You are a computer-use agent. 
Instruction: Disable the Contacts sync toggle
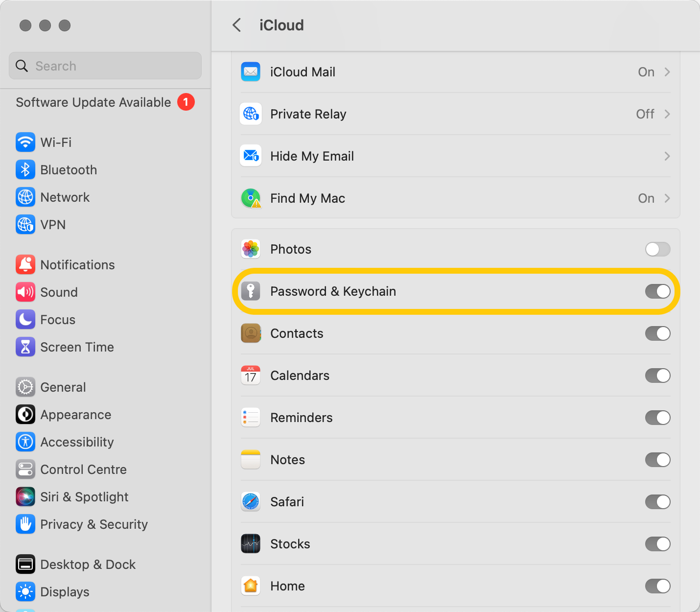click(x=657, y=333)
